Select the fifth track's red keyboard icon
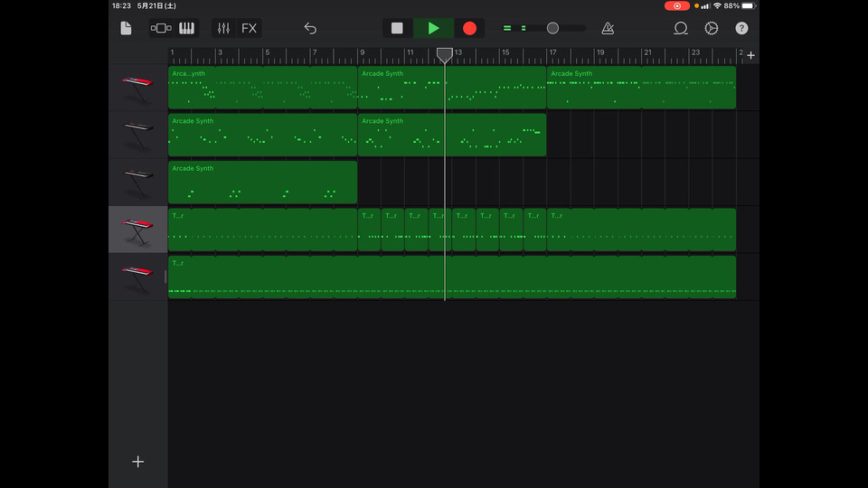This screenshot has width=868, height=488. 137,277
